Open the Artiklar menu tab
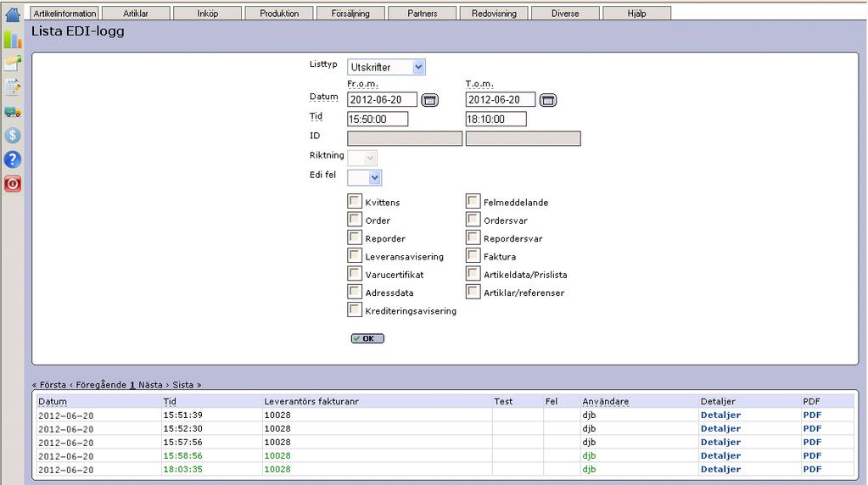This screenshot has width=868, height=485. pyautogui.click(x=136, y=14)
